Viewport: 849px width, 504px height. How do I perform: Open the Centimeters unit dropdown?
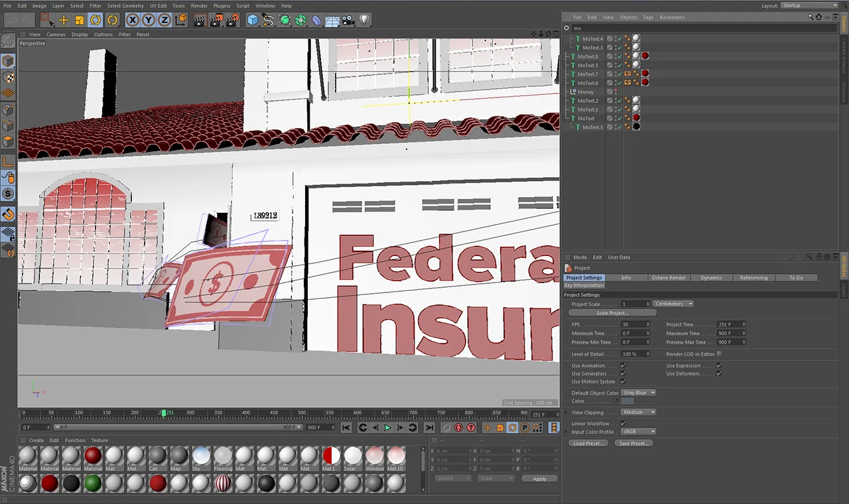pos(673,304)
